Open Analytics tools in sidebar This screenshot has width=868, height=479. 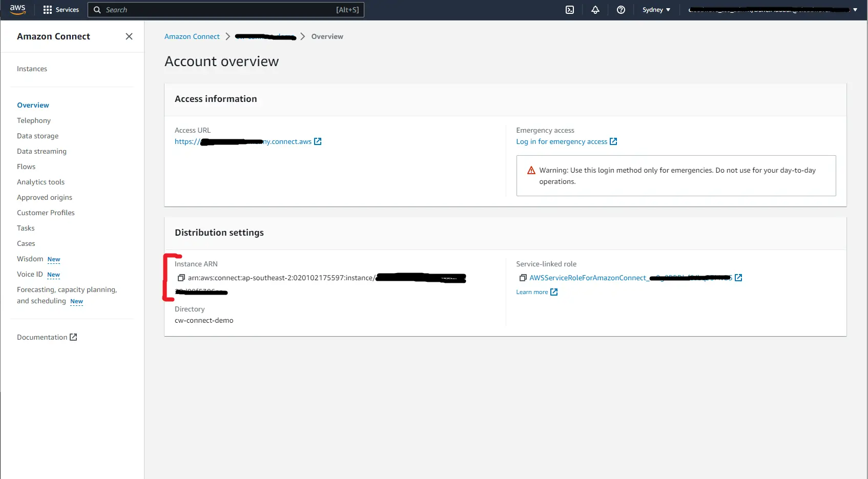point(40,182)
